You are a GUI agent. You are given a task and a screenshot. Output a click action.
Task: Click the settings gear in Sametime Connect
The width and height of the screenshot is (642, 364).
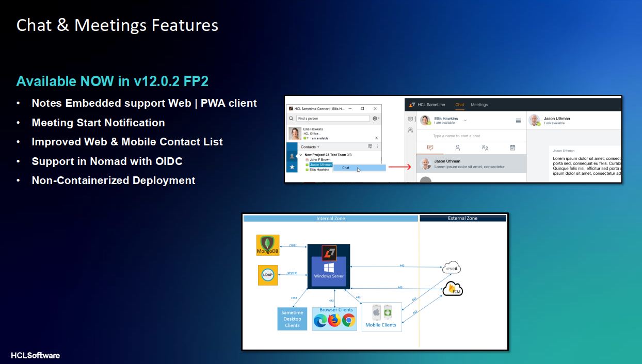coord(375,119)
